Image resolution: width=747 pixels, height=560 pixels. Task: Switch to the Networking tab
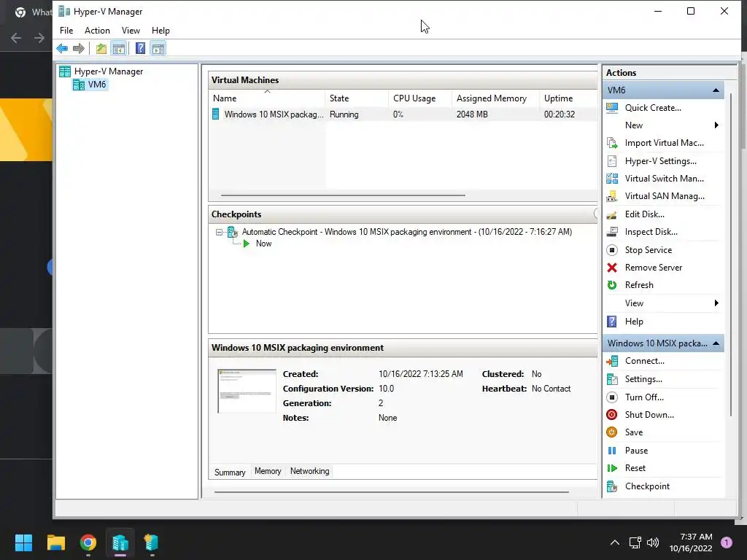309,471
